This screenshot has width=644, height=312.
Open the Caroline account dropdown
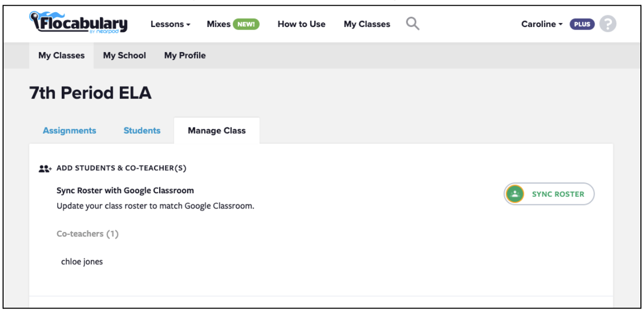[x=541, y=24]
